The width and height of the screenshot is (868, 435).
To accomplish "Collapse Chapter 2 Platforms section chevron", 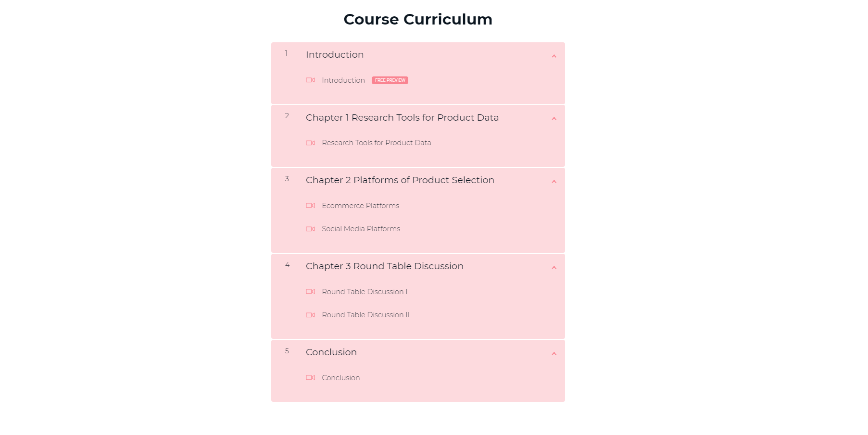I will tap(554, 182).
